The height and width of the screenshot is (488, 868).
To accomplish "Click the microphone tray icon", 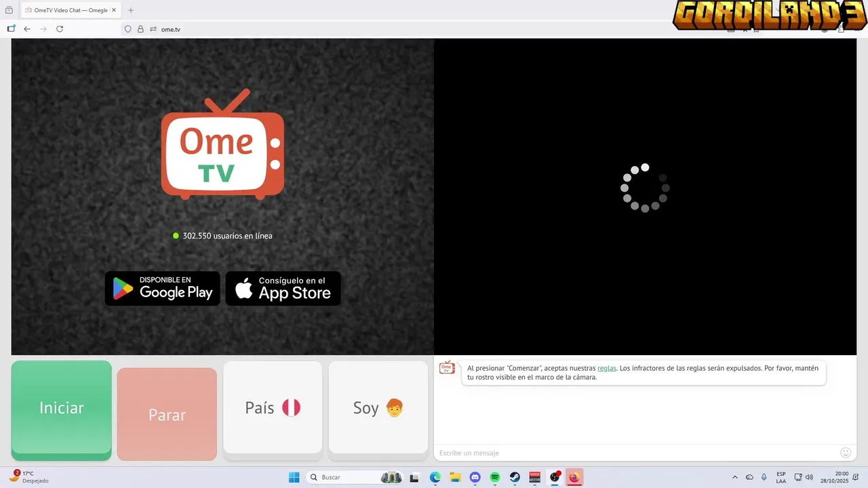I will 764,477.
